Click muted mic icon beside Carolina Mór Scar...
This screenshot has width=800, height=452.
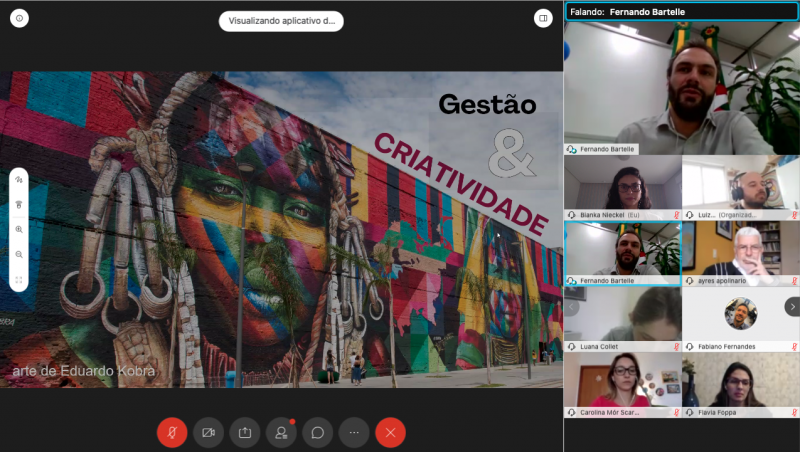pos(677,413)
